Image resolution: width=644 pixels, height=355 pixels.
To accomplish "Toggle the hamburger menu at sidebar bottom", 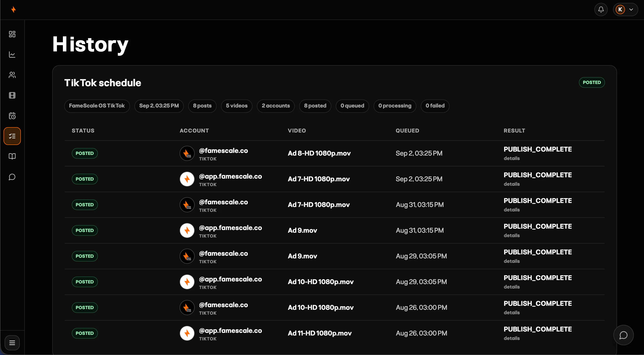I will [12, 343].
